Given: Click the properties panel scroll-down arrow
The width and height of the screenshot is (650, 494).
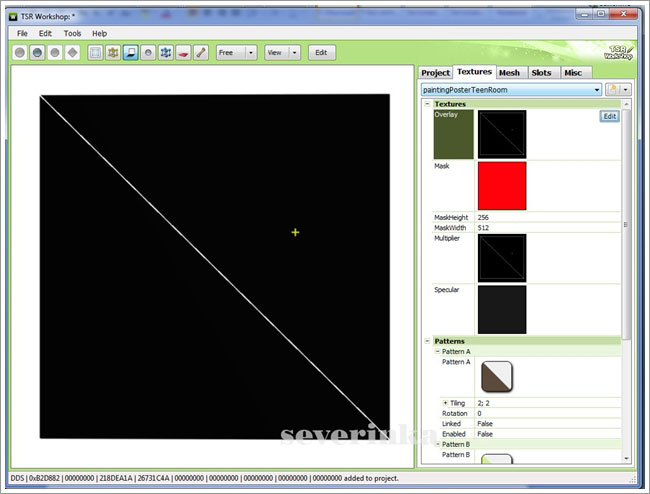Looking at the screenshot, I should tap(626, 459).
